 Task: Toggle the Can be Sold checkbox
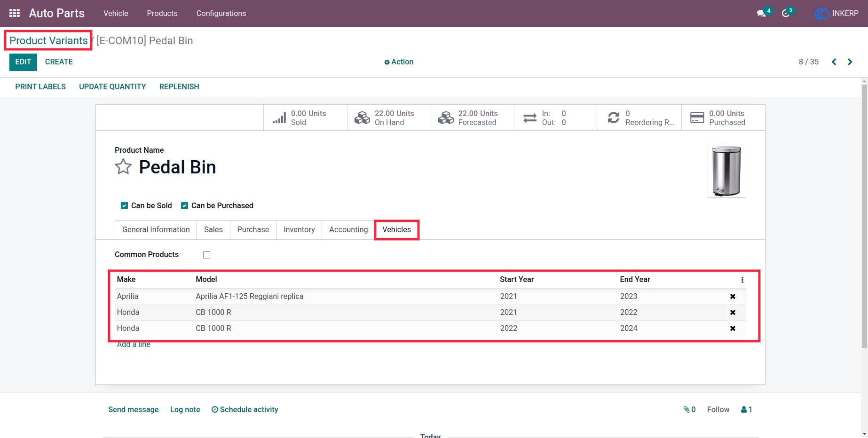pos(124,205)
